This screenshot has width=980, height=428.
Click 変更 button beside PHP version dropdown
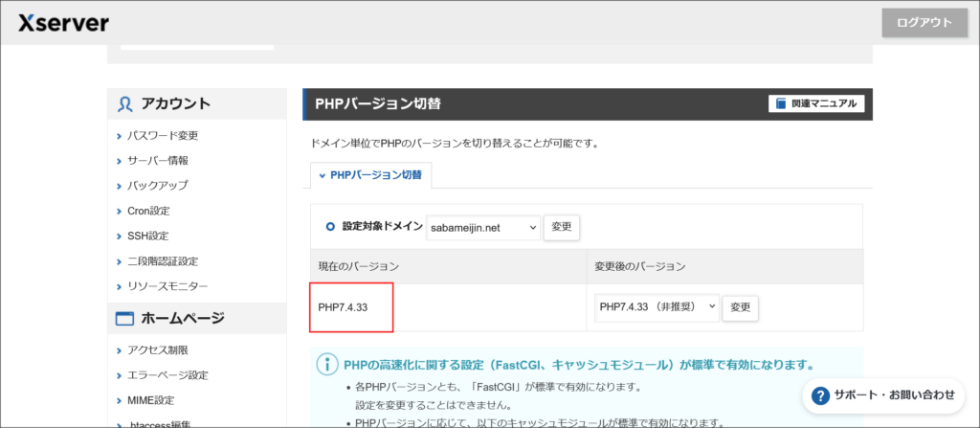pyautogui.click(x=741, y=307)
